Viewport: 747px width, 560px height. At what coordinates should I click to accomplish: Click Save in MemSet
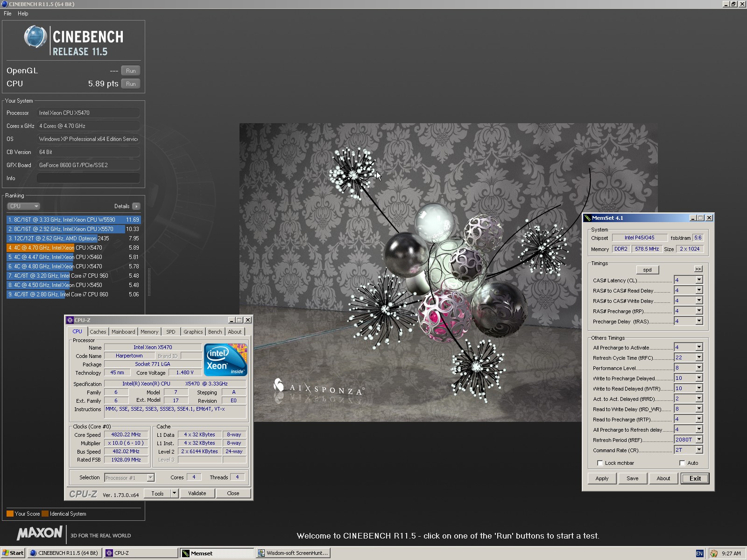[x=632, y=478]
